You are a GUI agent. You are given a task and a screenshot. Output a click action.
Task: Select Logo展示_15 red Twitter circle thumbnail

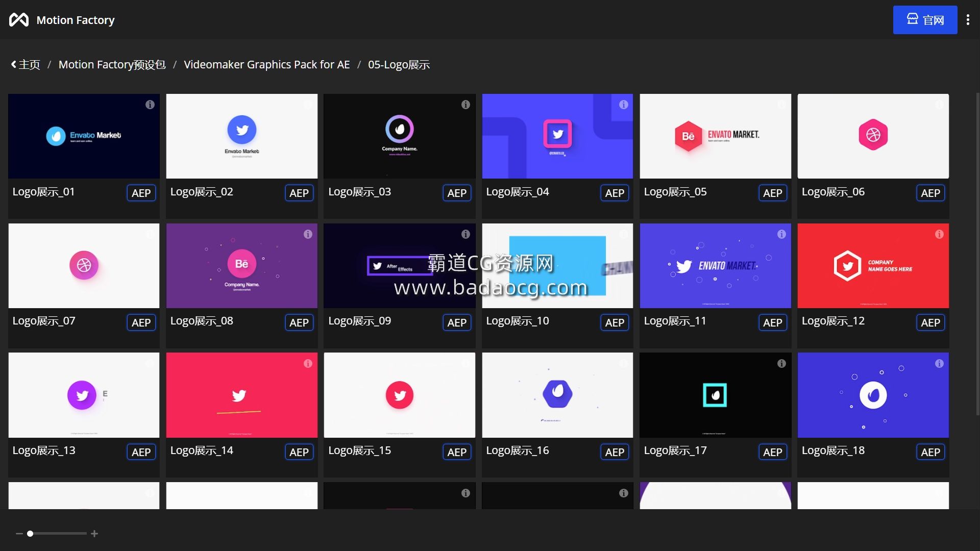point(400,395)
